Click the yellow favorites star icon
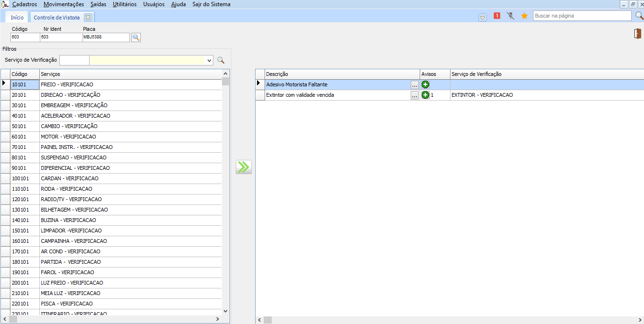644x324 pixels. [x=524, y=16]
